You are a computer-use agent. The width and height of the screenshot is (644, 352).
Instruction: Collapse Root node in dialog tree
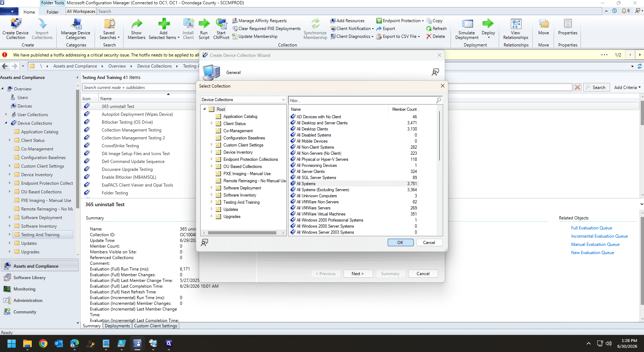pyautogui.click(x=205, y=109)
